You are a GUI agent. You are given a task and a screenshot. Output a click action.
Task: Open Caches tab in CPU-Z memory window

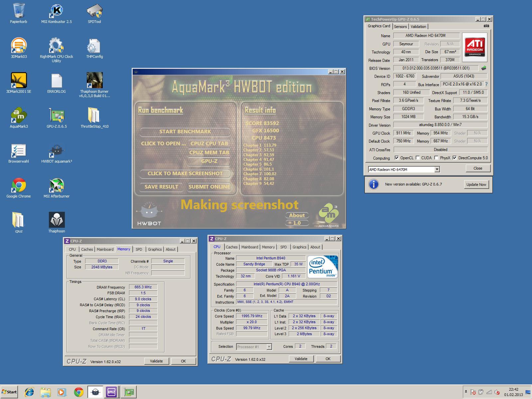point(87,249)
